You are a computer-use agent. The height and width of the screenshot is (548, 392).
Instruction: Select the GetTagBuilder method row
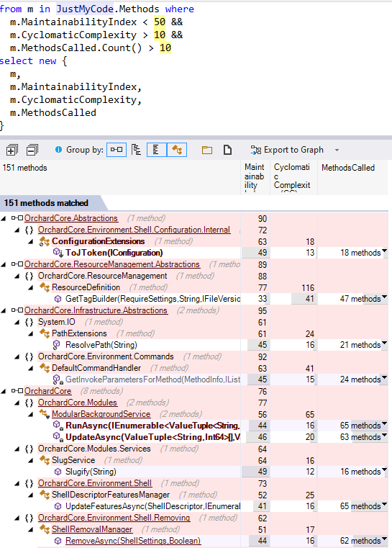coord(193,299)
